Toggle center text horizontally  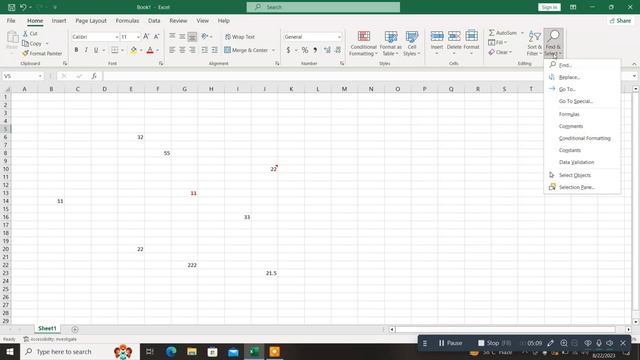[x=182, y=50]
